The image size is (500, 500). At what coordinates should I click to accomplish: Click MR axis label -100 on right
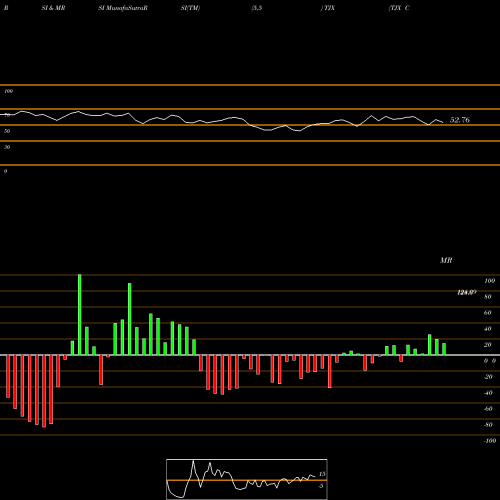click(x=490, y=441)
